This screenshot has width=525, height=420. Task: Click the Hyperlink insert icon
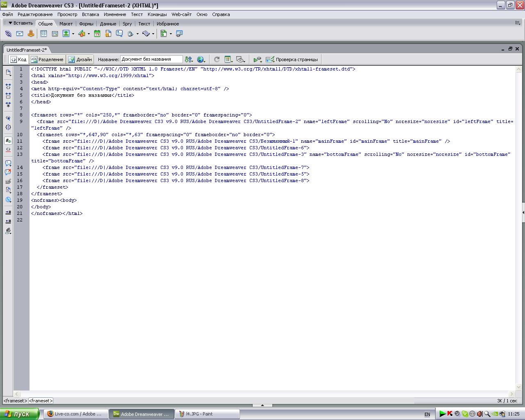tap(8, 34)
